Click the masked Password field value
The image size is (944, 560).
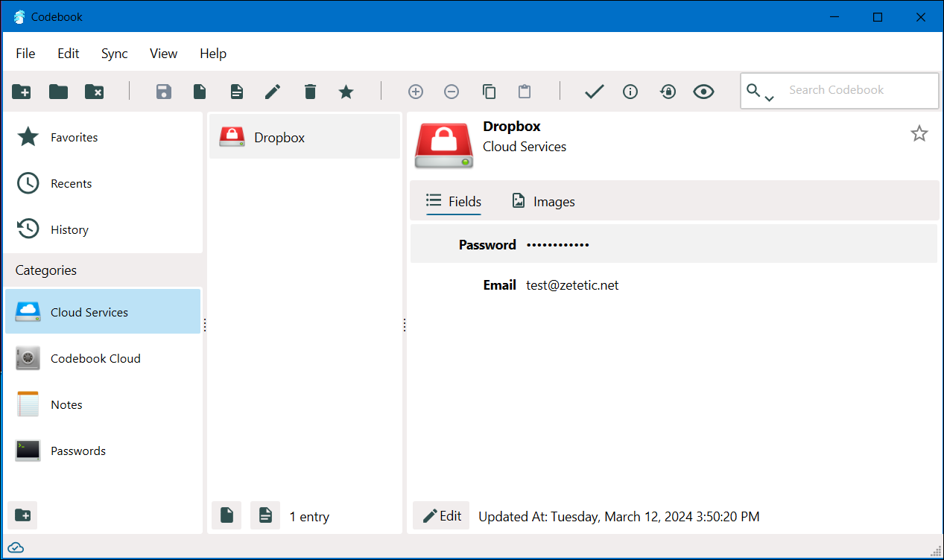click(557, 245)
